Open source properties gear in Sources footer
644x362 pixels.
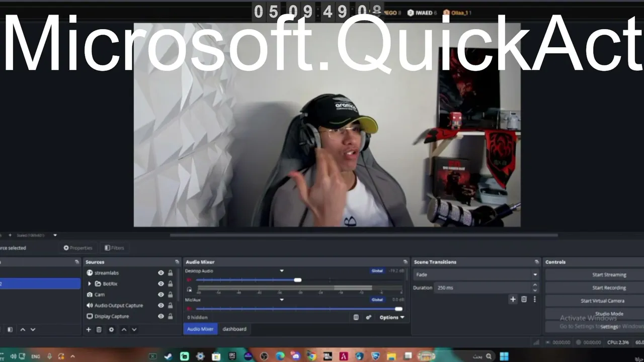click(111, 330)
